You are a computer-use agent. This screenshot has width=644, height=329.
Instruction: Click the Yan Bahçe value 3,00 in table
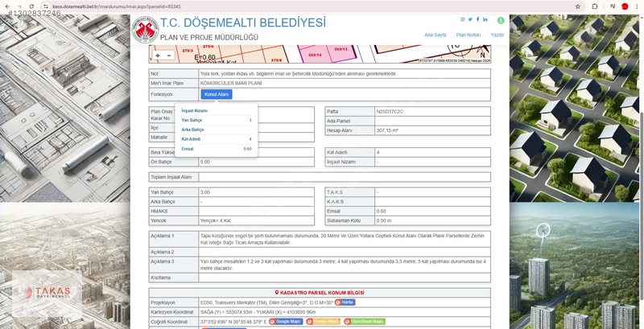point(205,192)
